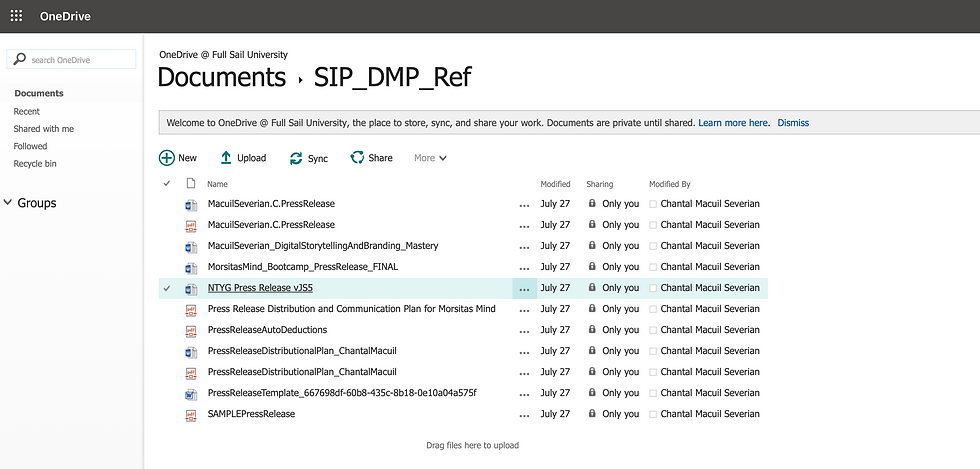This screenshot has height=469, width=980.
Task: Toggle Modified By checkbox in Press Release Distribution and Communication Plan row
Action: 653,309
